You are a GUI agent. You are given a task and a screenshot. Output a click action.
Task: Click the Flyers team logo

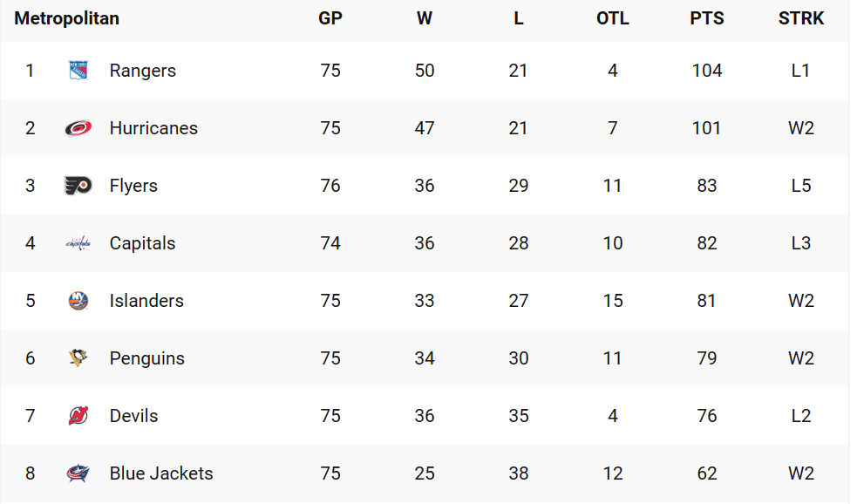click(78, 186)
